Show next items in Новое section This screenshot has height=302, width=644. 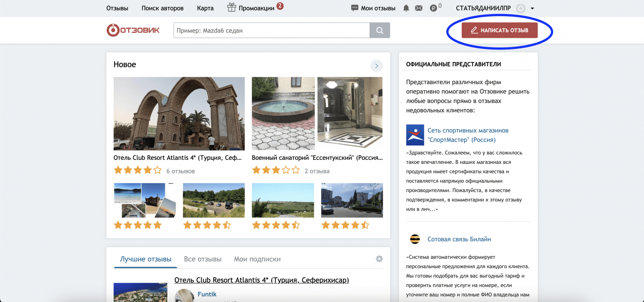click(x=376, y=66)
